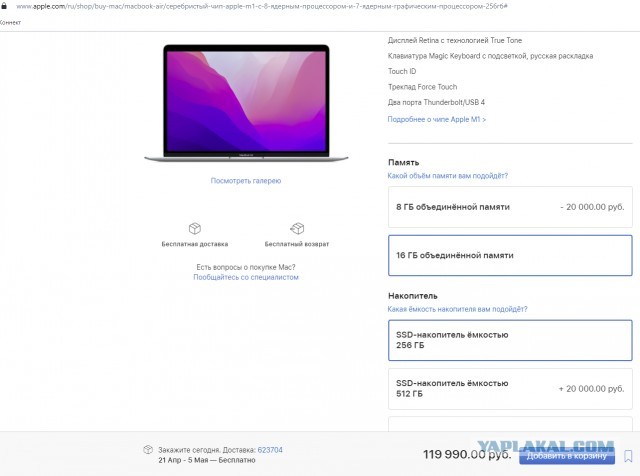Click Два порта Thunderbolt/USB 4 text

[436, 102]
